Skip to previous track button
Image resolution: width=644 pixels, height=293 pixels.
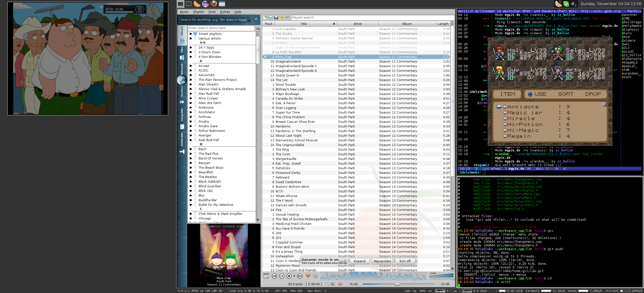point(274,276)
